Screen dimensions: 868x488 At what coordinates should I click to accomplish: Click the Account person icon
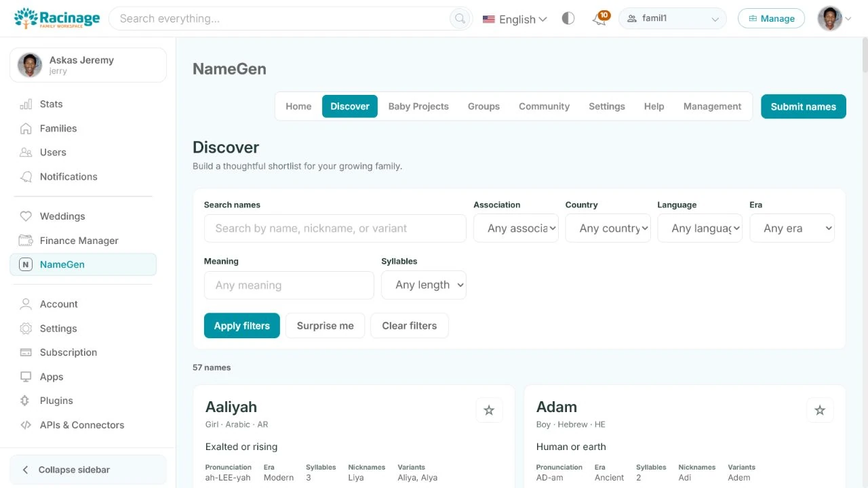pyautogui.click(x=26, y=304)
